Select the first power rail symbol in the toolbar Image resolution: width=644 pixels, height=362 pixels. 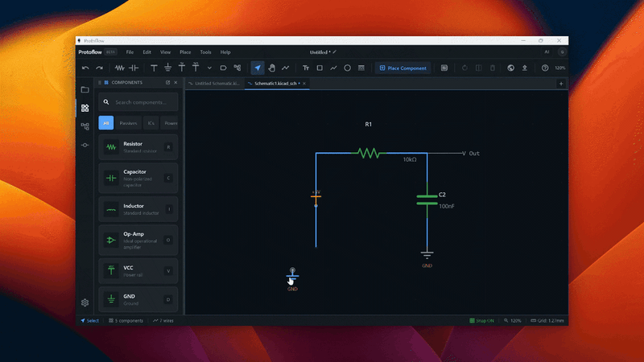154,68
